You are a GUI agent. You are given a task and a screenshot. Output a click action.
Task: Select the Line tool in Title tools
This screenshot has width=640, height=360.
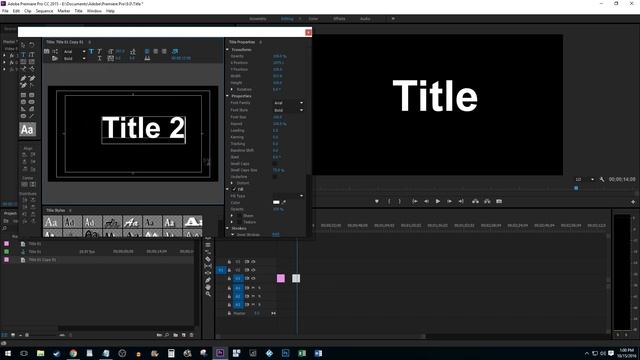pyautogui.click(x=31, y=116)
